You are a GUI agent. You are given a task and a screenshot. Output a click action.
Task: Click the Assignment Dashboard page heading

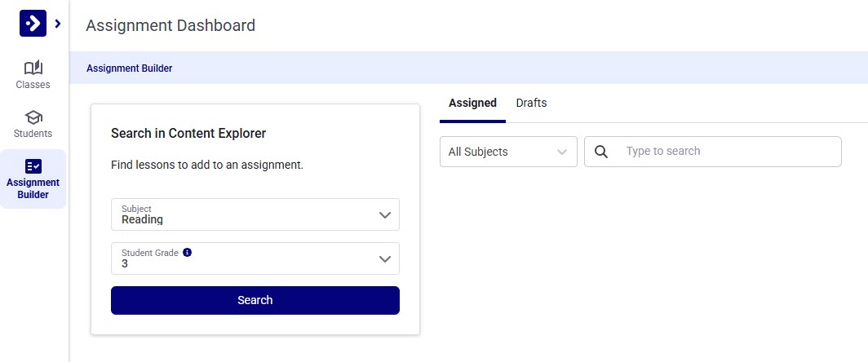[x=170, y=25]
